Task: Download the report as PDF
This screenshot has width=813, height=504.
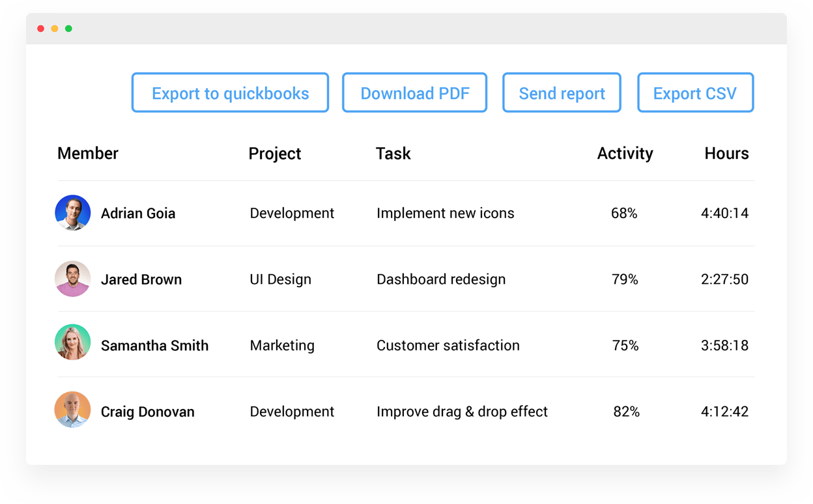Action: tap(414, 93)
